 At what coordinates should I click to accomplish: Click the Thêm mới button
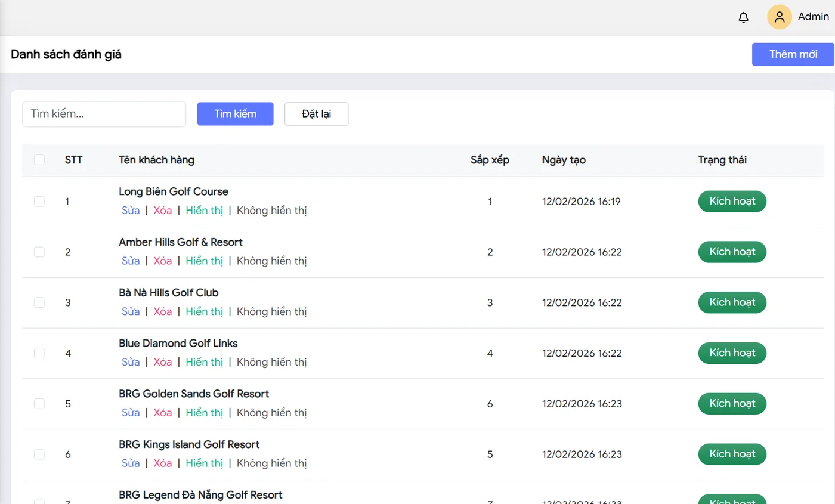pyautogui.click(x=793, y=54)
